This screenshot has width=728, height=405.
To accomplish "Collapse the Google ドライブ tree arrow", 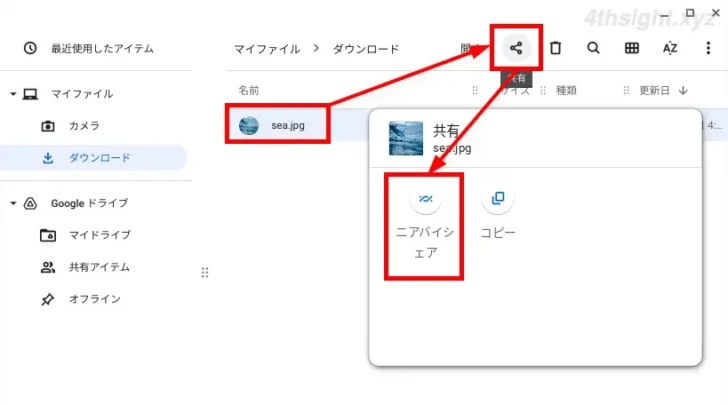I will 13,203.
